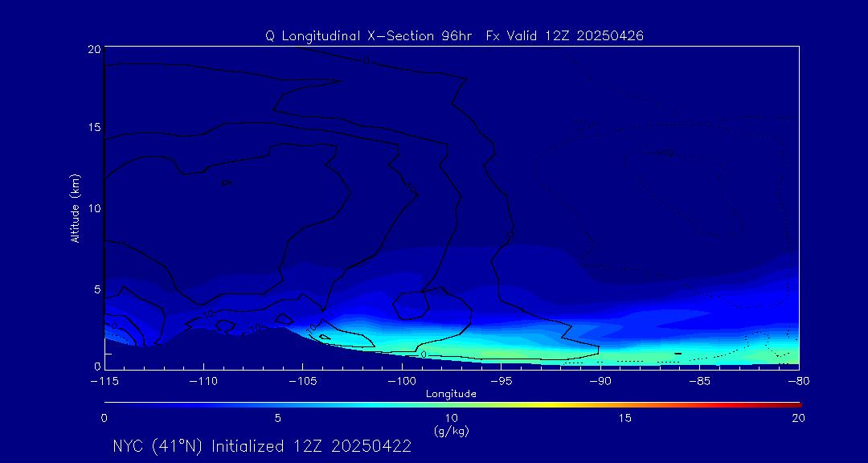Screen dimensions: 868x463
Task: Click the longitude tick label '-90'
Action: point(600,382)
